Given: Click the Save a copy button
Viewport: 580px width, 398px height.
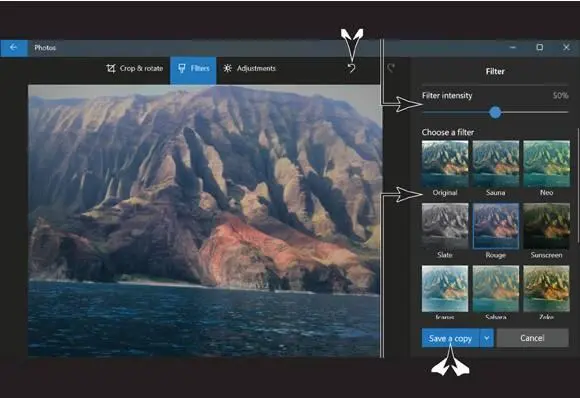Looking at the screenshot, I should 450,338.
